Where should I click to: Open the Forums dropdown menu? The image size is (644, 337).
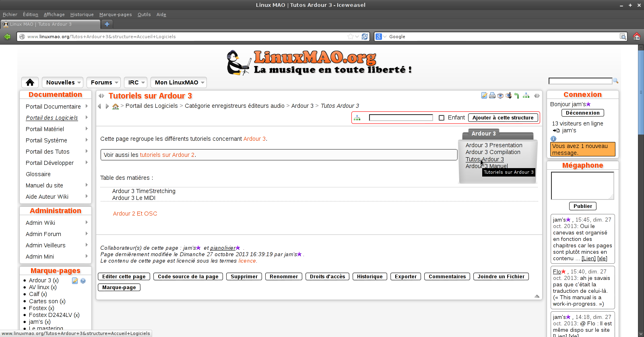click(103, 82)
